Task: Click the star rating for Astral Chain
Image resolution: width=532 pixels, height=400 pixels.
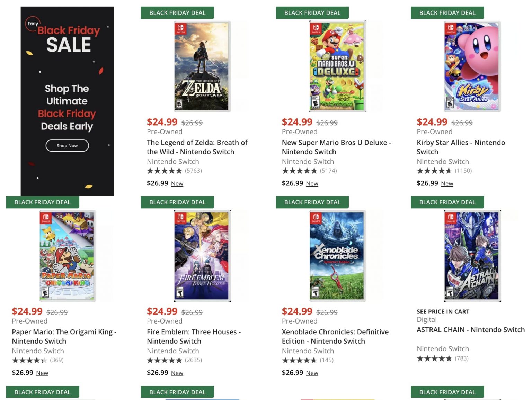Action: coord(434,358)
